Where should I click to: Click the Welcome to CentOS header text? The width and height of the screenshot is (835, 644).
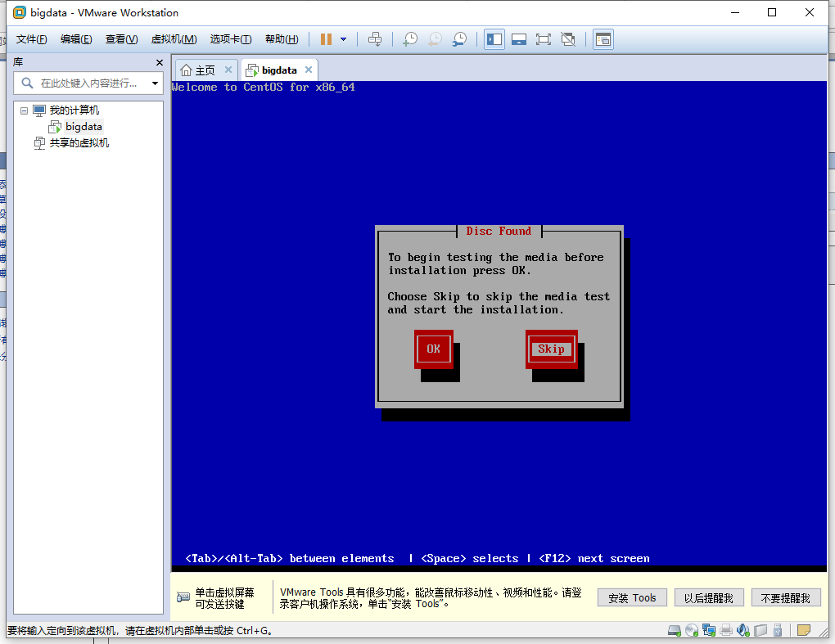[x=263, y=88]
